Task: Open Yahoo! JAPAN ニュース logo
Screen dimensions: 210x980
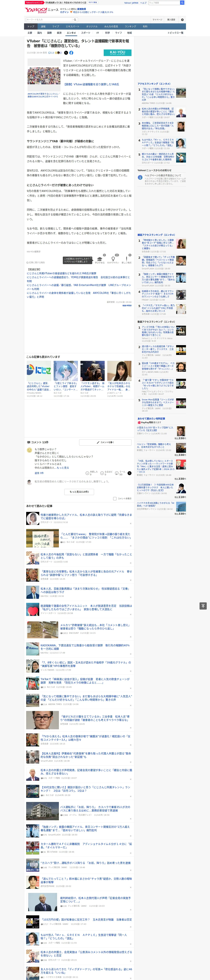Action: click(42, 10)
